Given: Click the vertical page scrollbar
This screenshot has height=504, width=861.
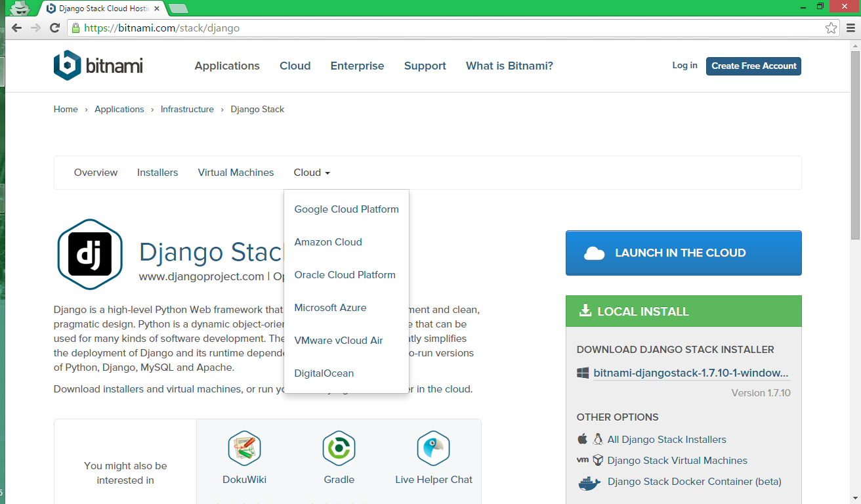Looking at the screenshot, I should click(856, 144).
